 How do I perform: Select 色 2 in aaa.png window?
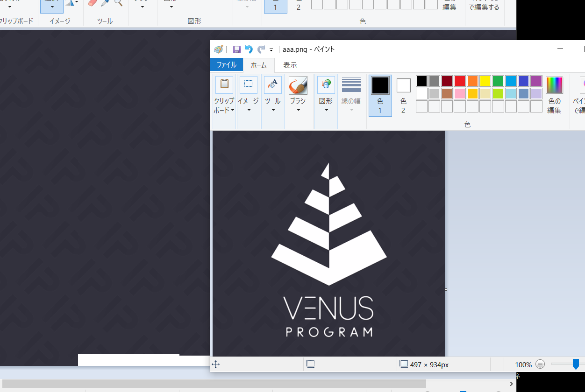tap(403, 96)
